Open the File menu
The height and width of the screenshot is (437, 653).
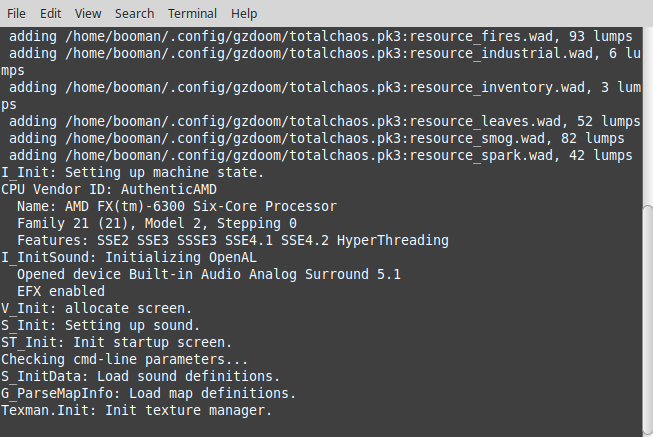point(16,14)
